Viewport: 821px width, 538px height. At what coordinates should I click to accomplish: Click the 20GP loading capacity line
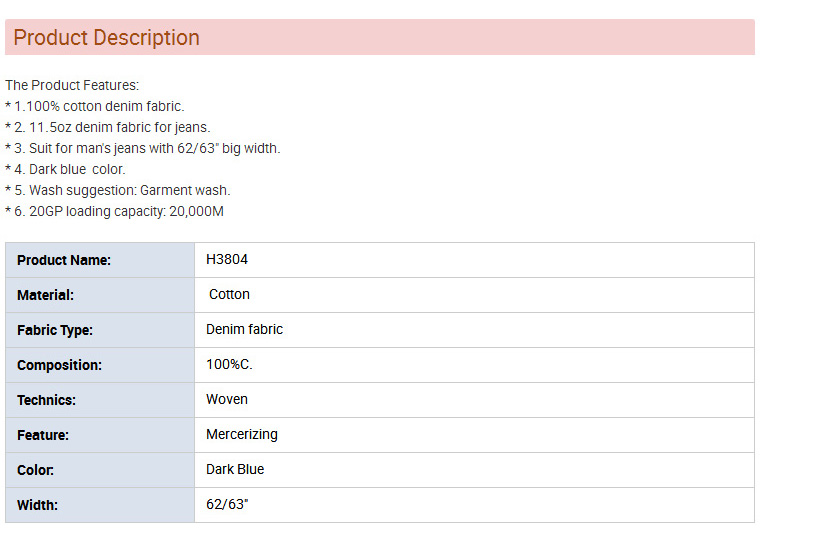coord(115,211)
